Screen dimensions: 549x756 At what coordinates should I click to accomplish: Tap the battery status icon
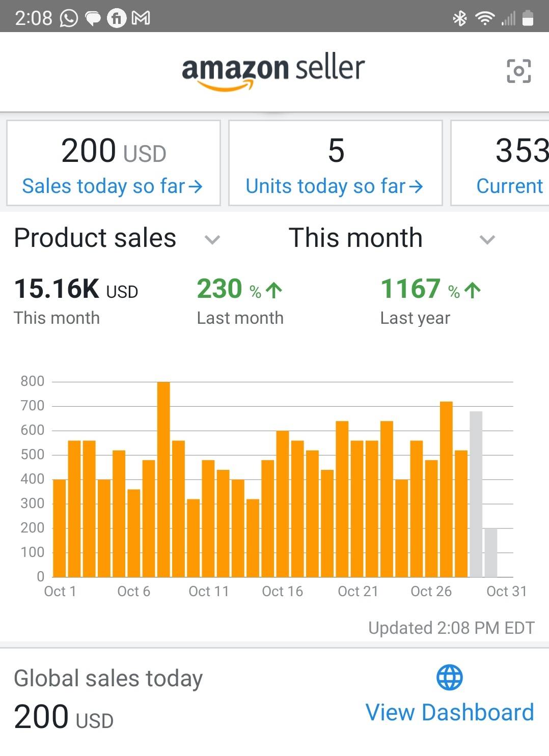coord(528,18)
